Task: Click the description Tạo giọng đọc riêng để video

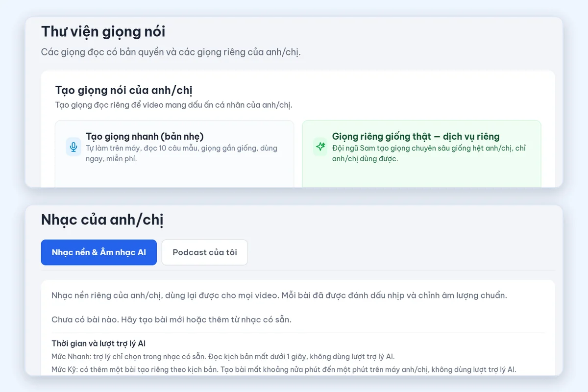Action: coord(174,105)
